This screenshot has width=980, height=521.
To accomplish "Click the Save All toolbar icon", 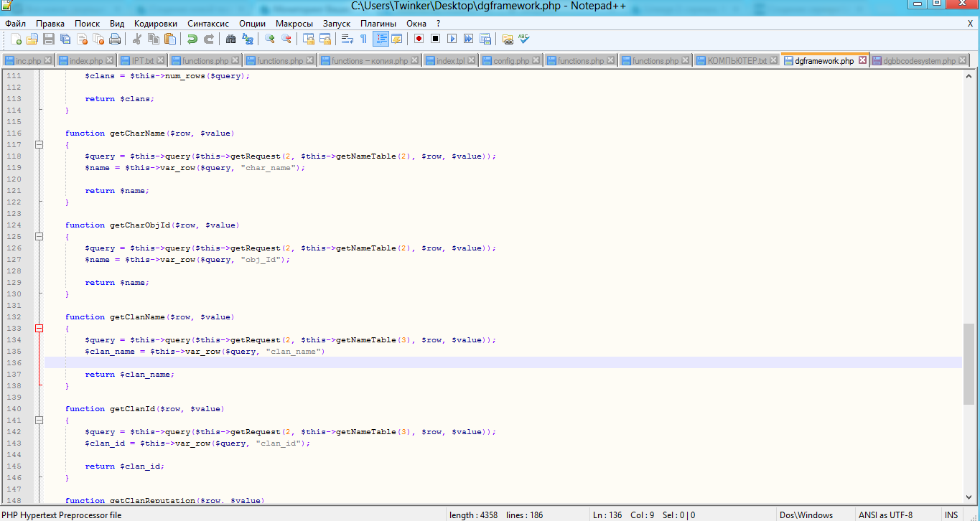I will (x=66, y=39).
